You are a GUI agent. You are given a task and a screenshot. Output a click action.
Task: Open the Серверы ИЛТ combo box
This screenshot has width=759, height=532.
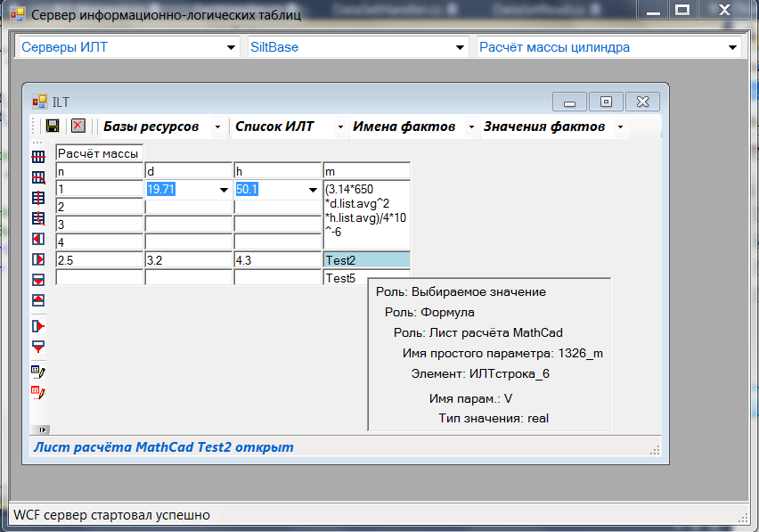click(128, 47)
